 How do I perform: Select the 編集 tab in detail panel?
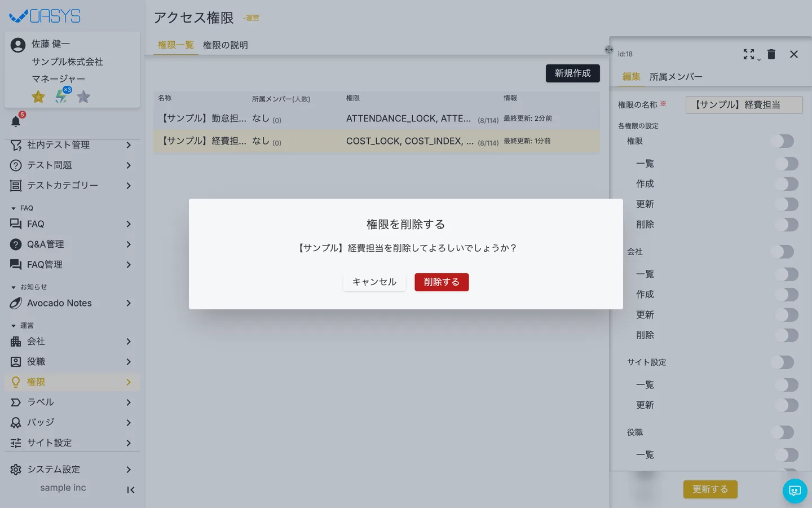(632, 77)
